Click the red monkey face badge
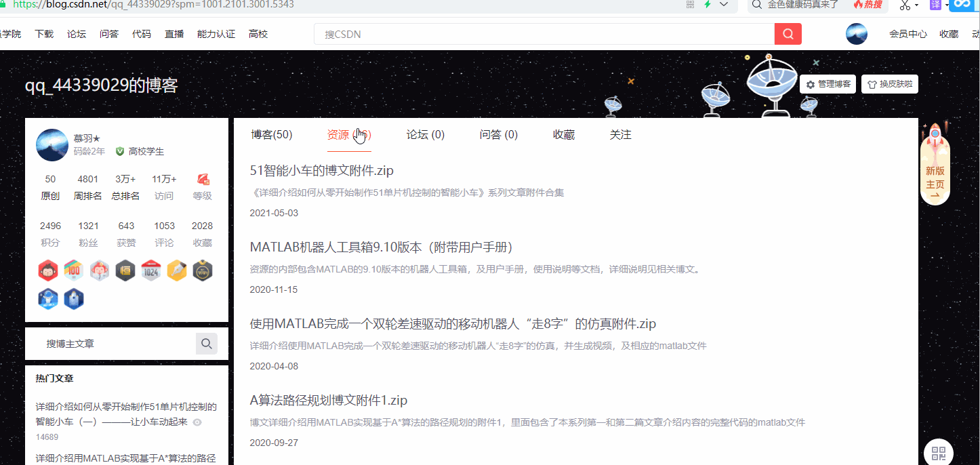980x465 pixels. tap(47, 271)
